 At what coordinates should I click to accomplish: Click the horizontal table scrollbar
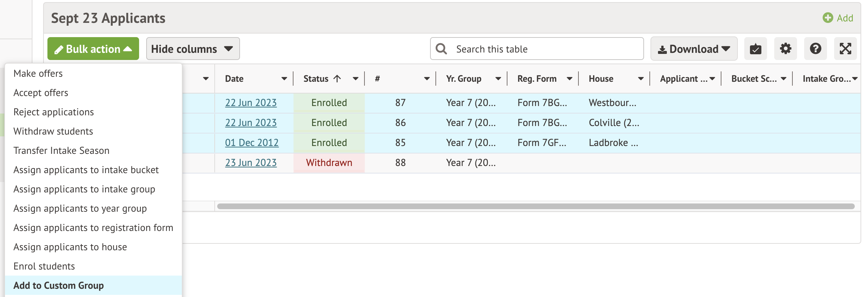(536, 206)
